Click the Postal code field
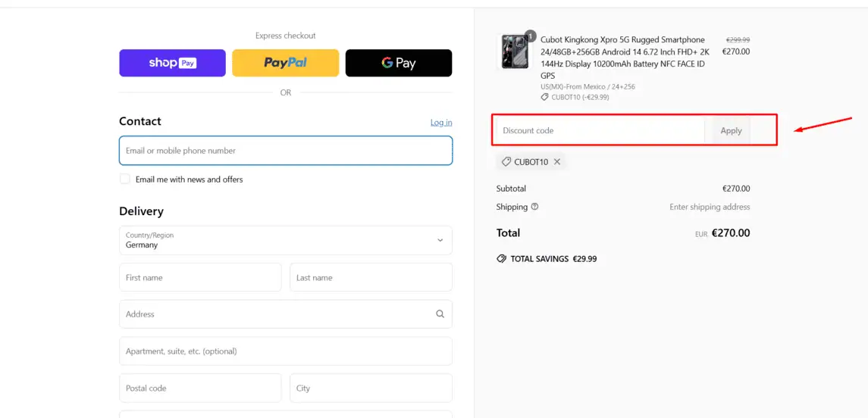 [200, 388]
